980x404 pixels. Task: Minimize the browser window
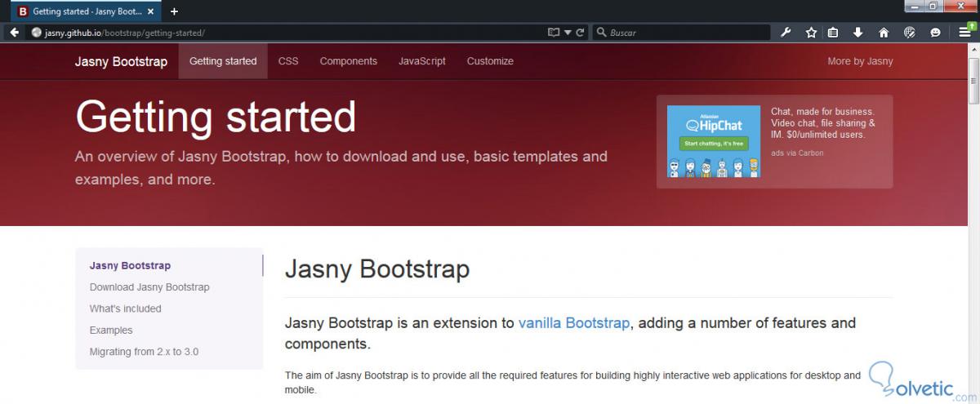point(913,5)
